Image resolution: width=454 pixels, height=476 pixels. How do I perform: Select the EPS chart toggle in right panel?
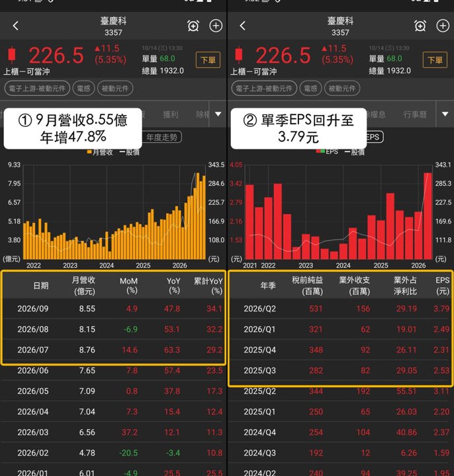pyautogui.click(x=375, y=138)
